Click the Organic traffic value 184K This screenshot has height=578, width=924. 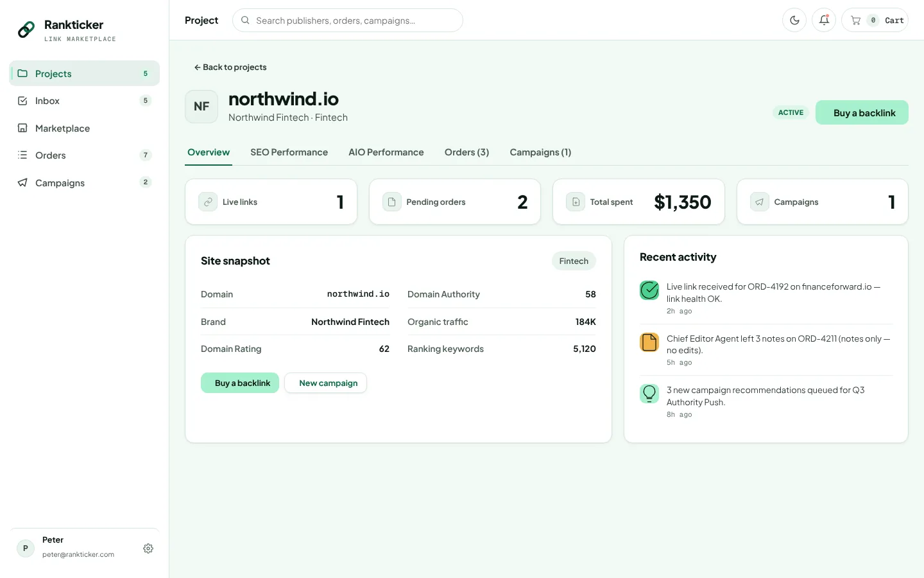(x=585, y=322)
